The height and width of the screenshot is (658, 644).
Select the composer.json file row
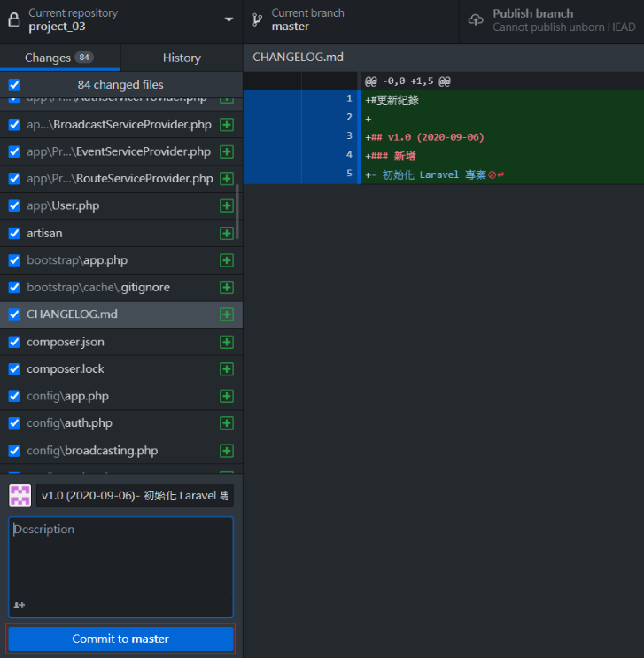[121, 342]
